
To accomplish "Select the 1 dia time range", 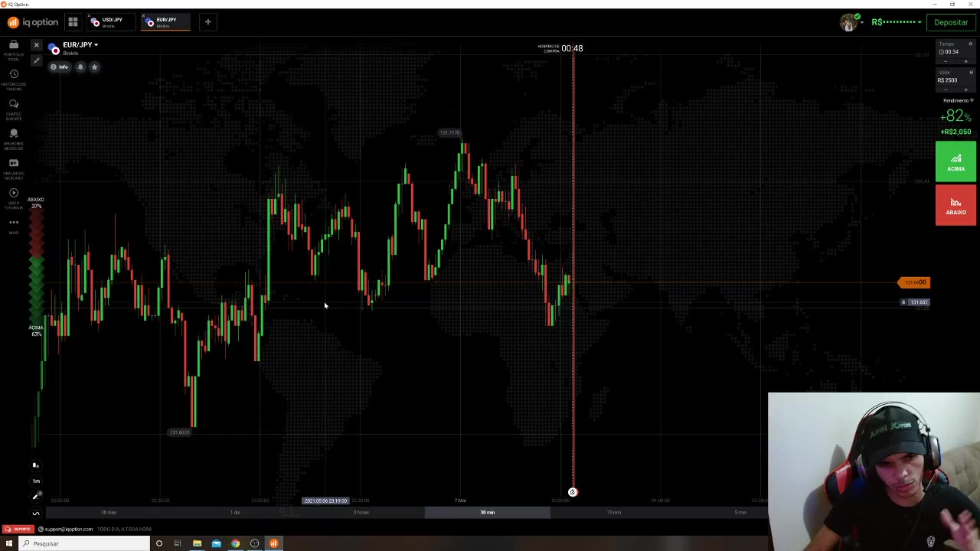I will click(x=235, y=513).
